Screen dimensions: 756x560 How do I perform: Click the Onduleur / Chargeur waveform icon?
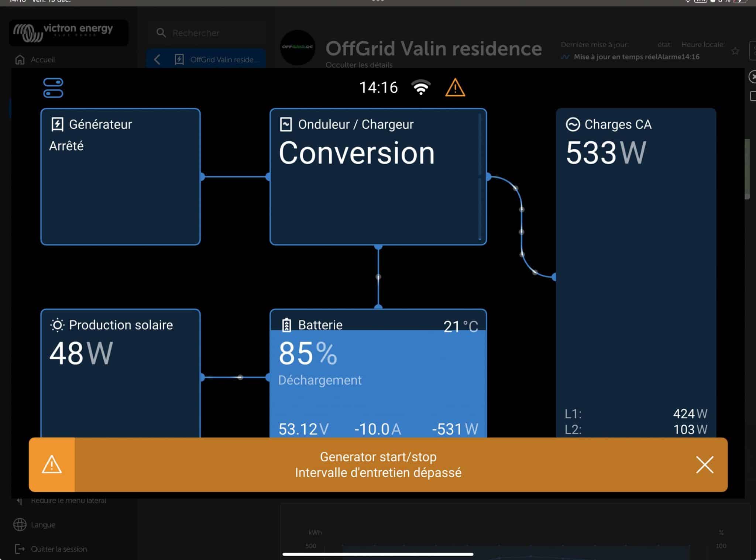click(x=286, y=124)
